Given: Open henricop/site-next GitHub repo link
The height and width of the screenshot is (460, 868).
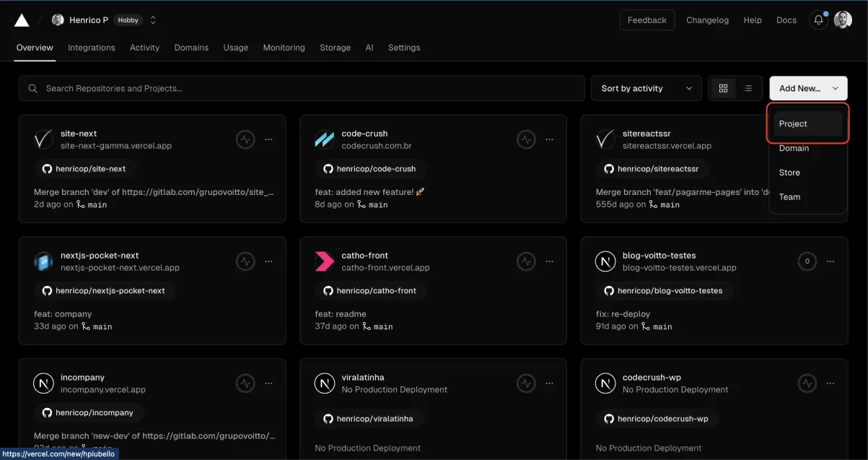Looking at the screenshot, I should 85,169.
